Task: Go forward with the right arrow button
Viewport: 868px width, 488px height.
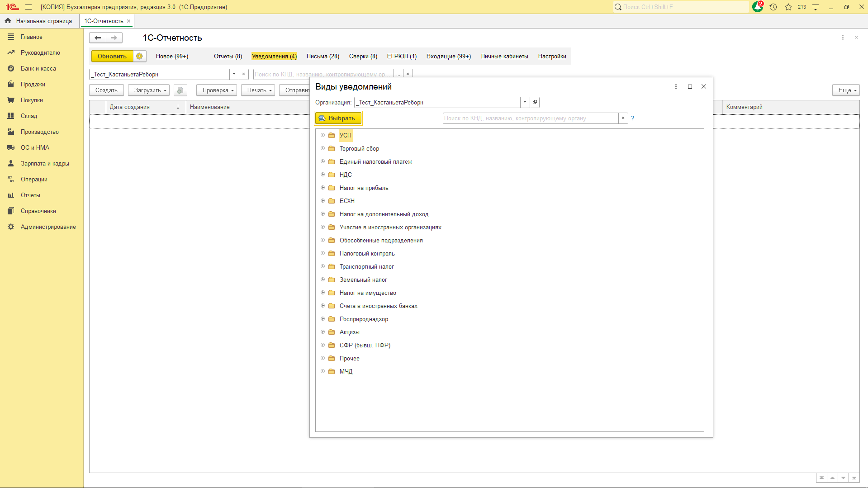Action: pos(114,38)
